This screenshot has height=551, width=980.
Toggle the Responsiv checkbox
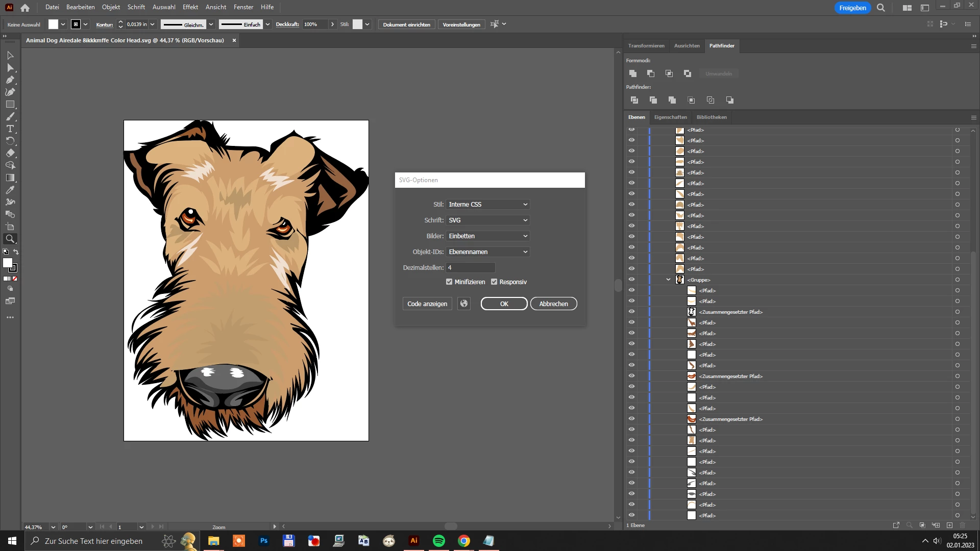pyautogui.click(x=494, y=282)
